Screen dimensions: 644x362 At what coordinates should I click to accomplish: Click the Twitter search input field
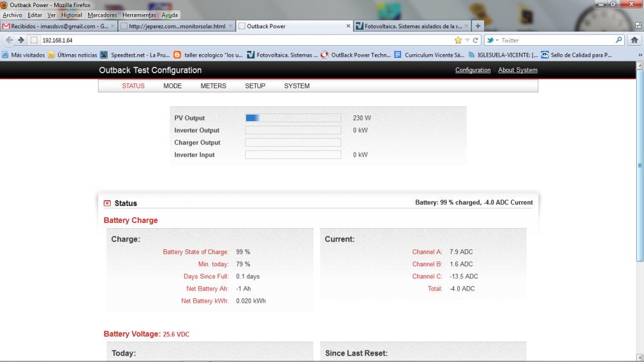coord(556,41)
